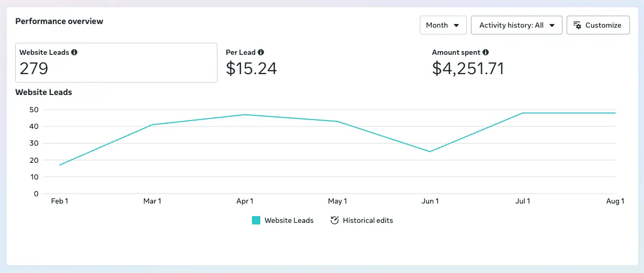Click the Website Leads chart title
The height and width of the screenshot is (273, 644).
44,92
